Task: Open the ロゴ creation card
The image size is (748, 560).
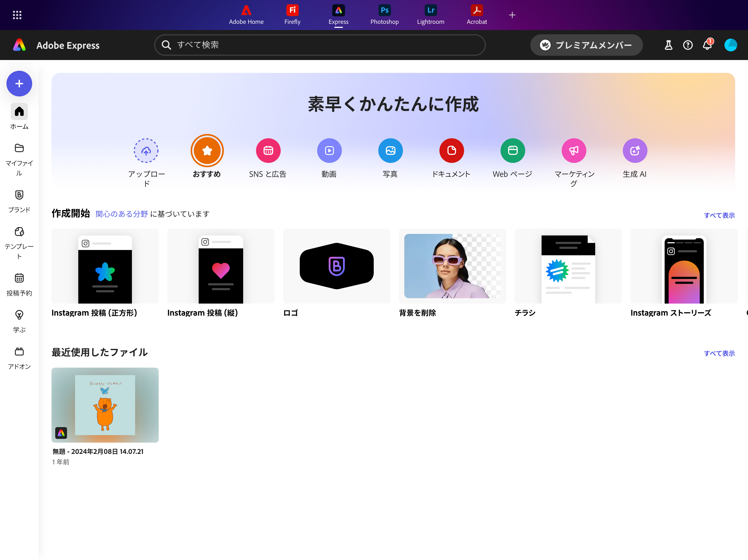Action: tap(336, 266)
